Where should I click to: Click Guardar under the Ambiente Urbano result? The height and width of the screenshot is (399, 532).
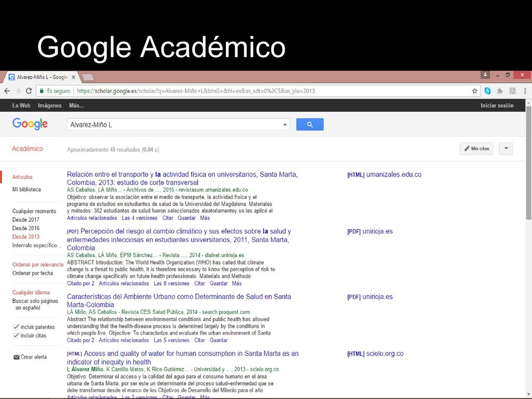[x=219, y=340]
